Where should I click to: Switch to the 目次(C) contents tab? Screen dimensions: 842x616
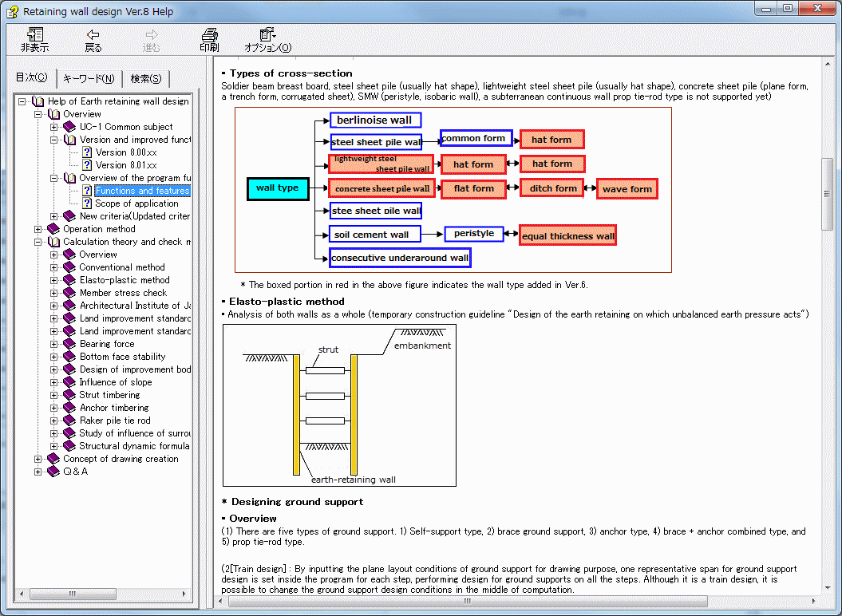click(32, 78)
